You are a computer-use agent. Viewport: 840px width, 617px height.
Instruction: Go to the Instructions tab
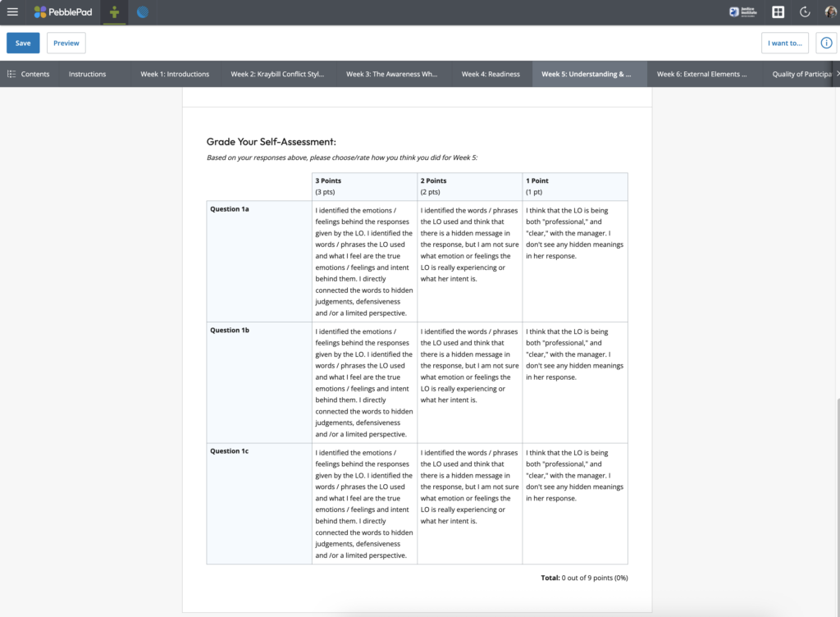[87, 74]
